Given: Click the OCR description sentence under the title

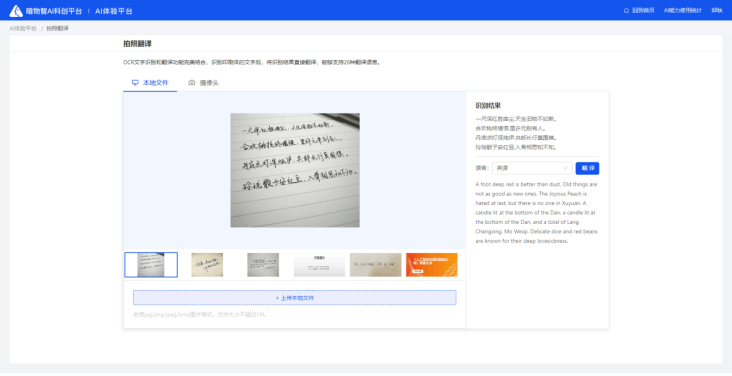Looking at the screenshot, I should [252, 62].
